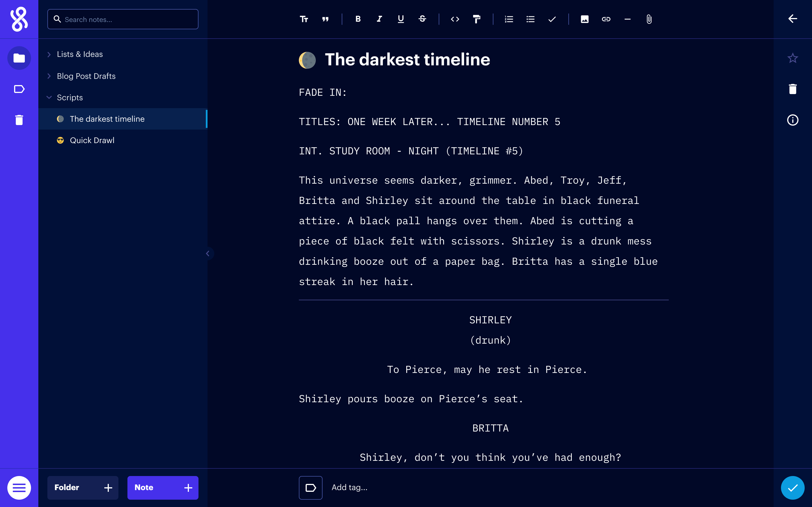The width and height of the screenshot is (812, 507).
Task: Select the inline code formatting icon
Action: coord(455,19)
